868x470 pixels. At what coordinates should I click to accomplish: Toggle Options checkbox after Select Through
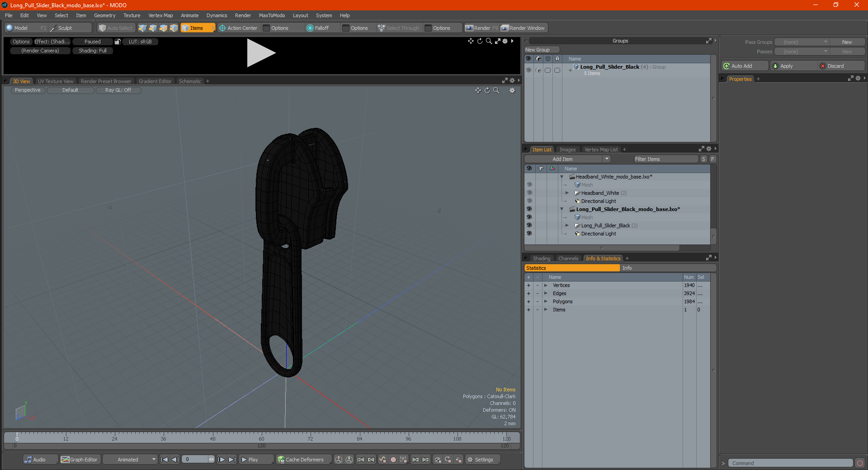[x=428, y=28]
